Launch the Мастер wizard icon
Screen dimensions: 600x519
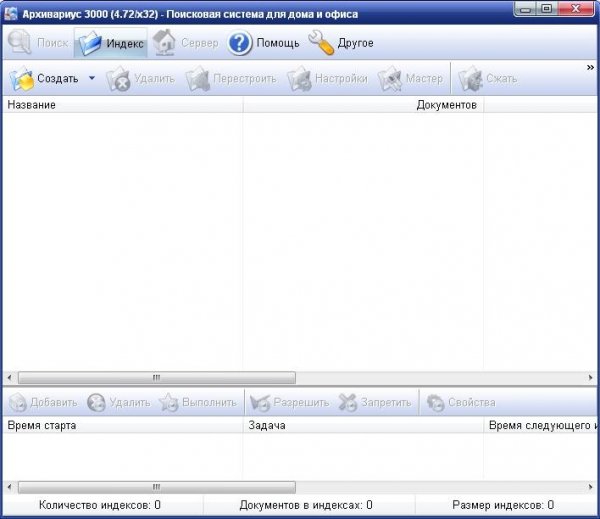(390, 79)
